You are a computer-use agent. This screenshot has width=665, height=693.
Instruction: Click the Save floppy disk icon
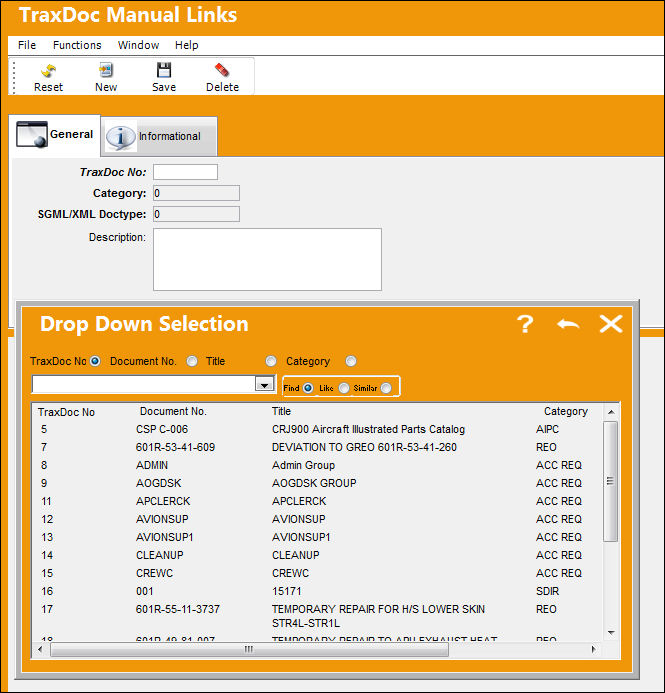click(164, 70)
